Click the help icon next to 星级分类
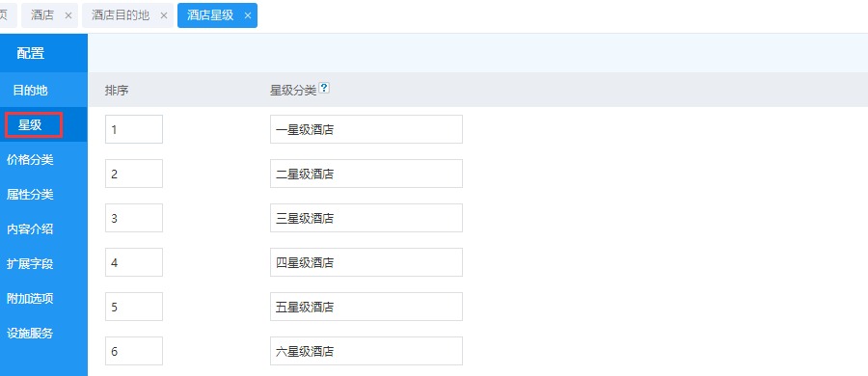This screenshot has height=376, width=868. click(324, 88)
